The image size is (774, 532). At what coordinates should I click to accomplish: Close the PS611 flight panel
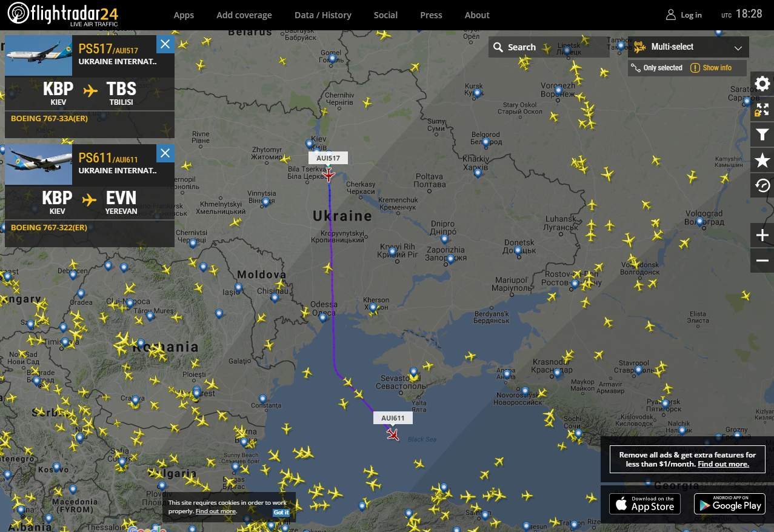(x=165, y=154)
